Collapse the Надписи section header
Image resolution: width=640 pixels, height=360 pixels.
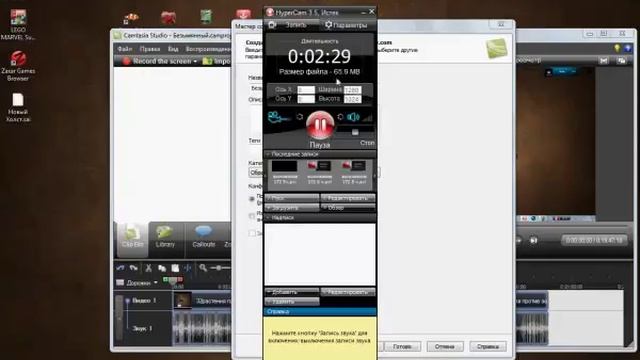coord(320,218)
